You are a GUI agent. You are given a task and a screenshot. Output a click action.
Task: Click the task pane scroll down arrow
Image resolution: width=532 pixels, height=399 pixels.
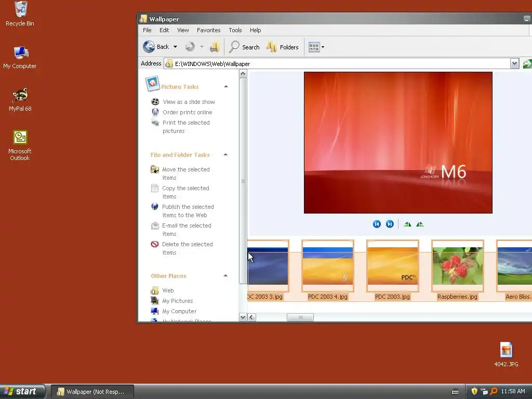pos(243,317)
